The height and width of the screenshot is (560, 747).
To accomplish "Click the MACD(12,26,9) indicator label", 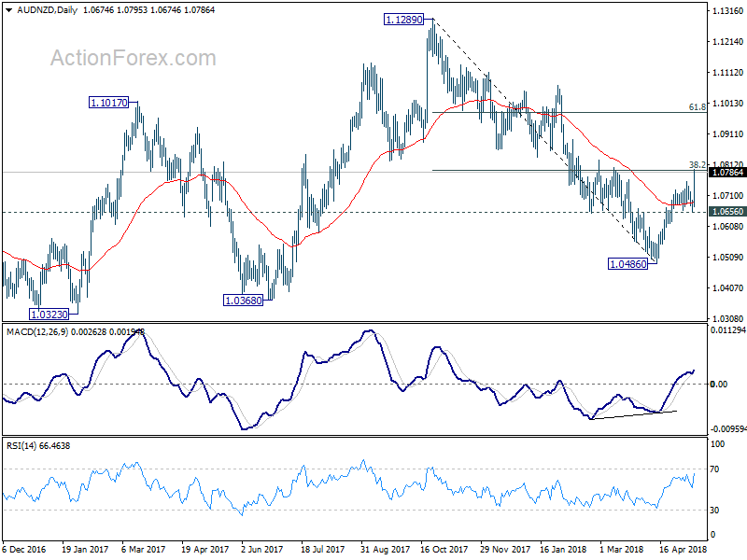I will pos(37,332).
